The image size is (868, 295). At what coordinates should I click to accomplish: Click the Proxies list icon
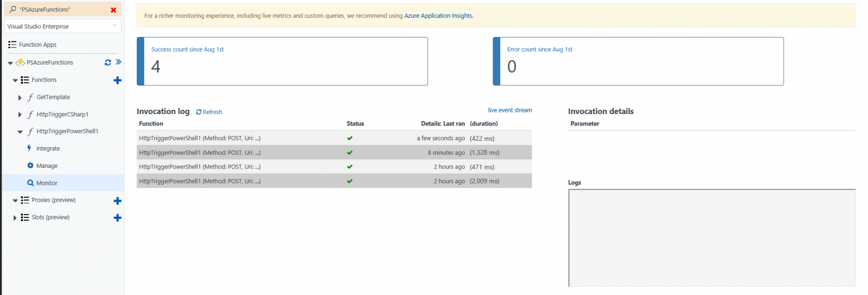[x=25, y=200]
